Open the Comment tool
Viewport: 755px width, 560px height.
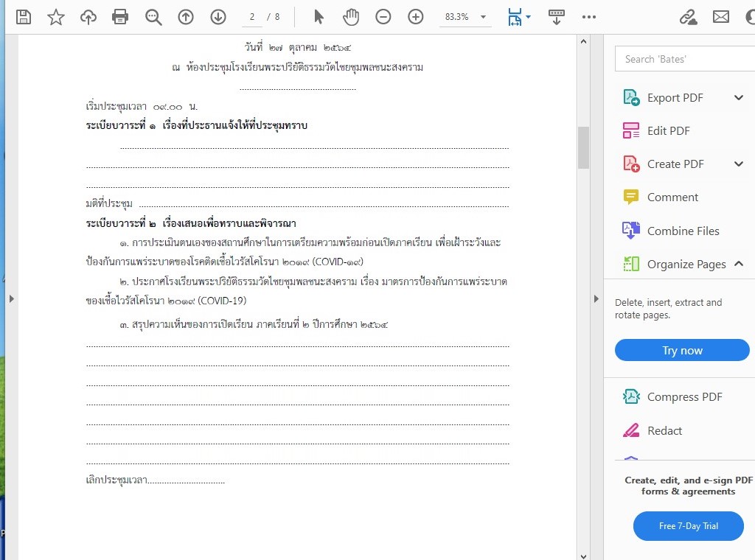672,197
